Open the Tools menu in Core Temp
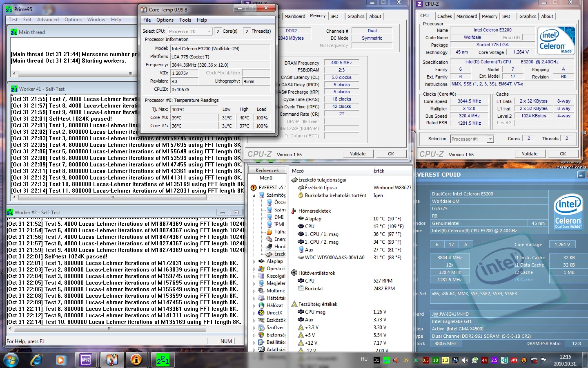Screen dimensions: 588x368 point(185,20)
